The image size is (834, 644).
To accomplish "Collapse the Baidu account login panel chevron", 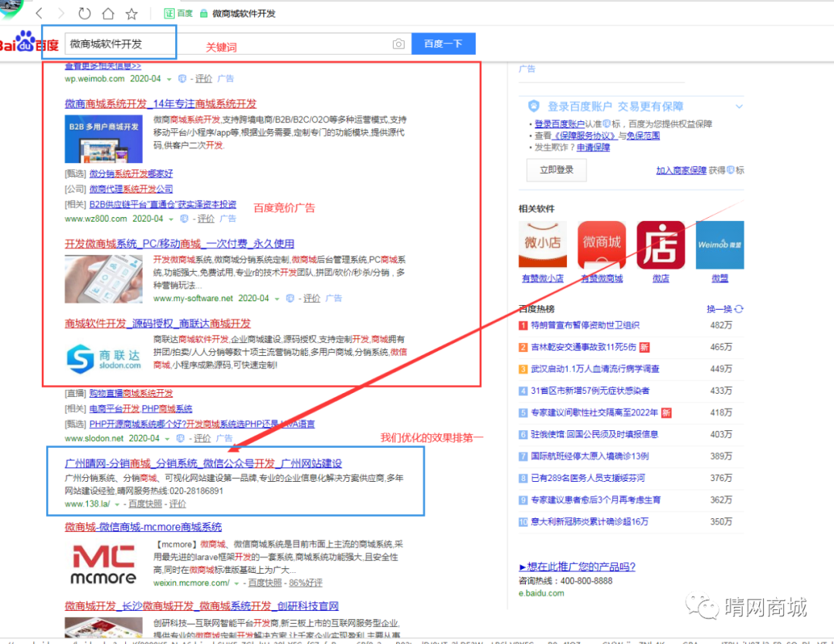I will (739, 107).
